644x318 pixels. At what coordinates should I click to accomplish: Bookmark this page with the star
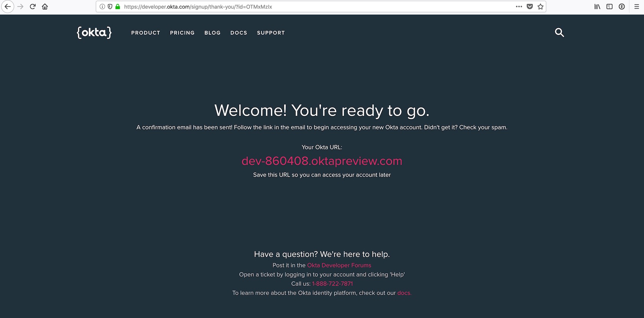pos(540,7)
